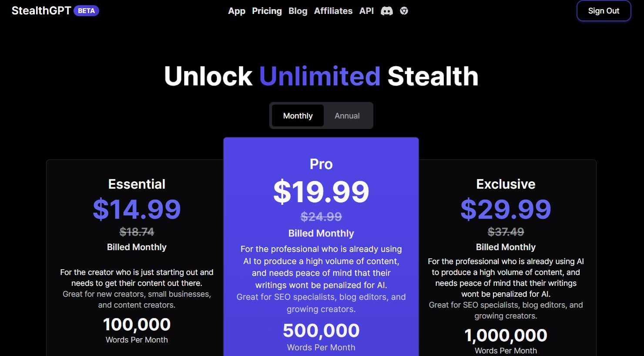Click the BETA badge next to logo
The height and width of the screenshot is (356, 644).
tap(86, 11)
